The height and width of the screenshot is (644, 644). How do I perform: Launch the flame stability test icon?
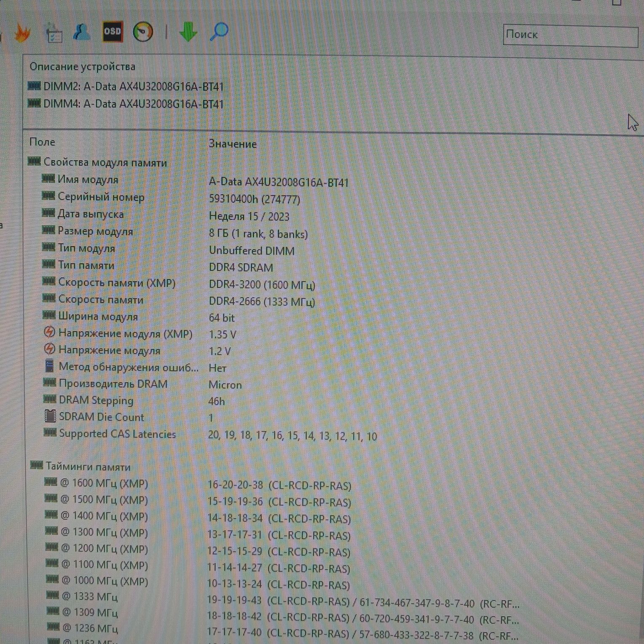tap(22, 33)
